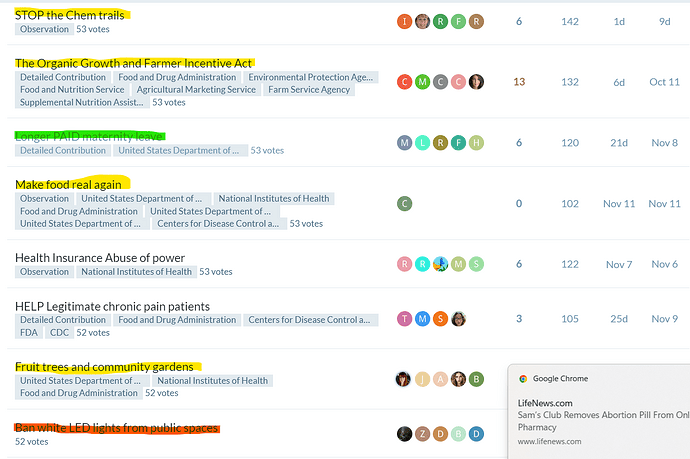Select the 'Agricultural Marketing Service' tag

pyautogui.click(x=196, y=90)
